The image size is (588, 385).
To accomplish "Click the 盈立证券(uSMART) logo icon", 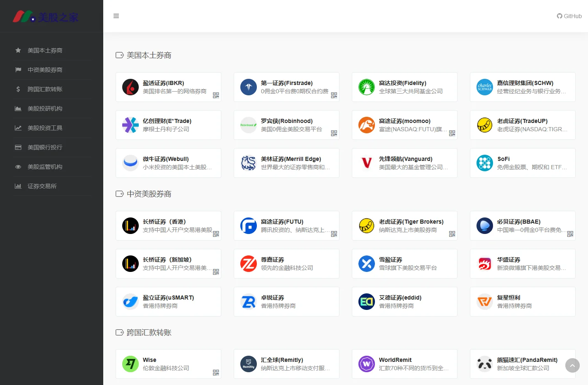I will pos(130,302).
